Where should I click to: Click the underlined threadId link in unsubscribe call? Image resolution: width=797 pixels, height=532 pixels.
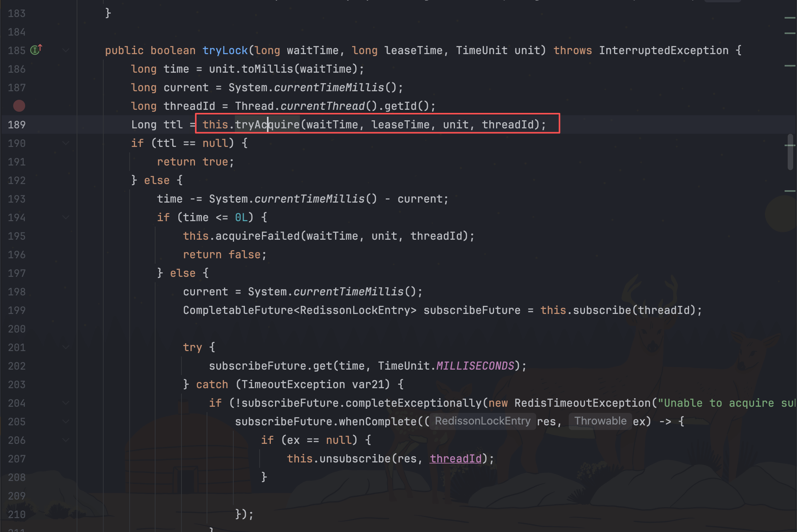pyautogui.click(x=455, y=459)
